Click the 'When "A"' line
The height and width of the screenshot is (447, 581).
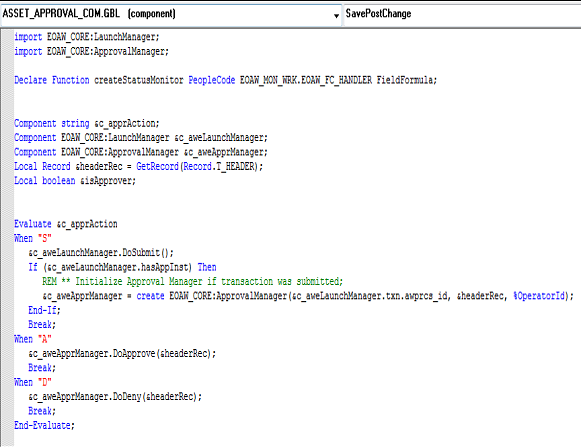click(33, 339)
